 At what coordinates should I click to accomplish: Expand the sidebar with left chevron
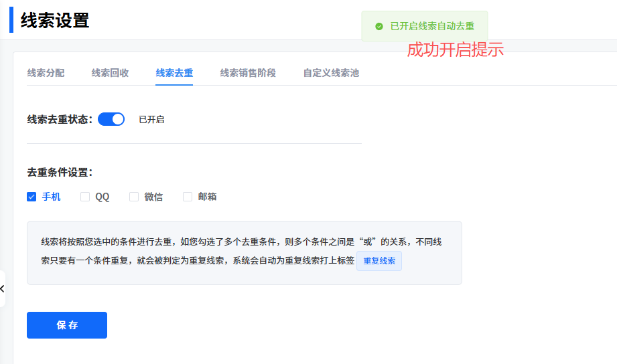click(3, 288)
